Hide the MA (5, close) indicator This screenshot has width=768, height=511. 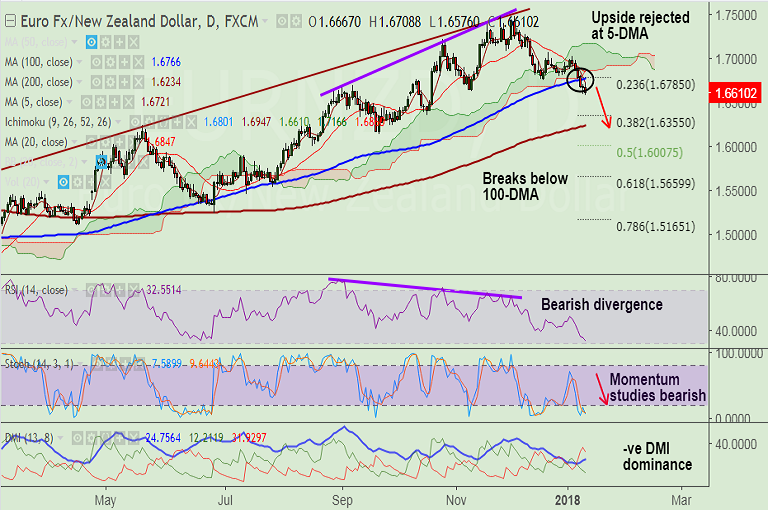click(x=86, y=102)
